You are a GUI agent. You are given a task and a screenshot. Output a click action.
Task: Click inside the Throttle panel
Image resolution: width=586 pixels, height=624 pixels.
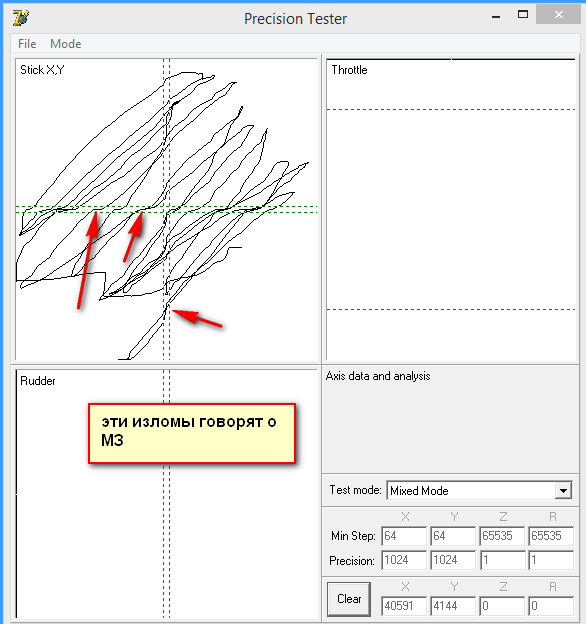pos(451,209)
